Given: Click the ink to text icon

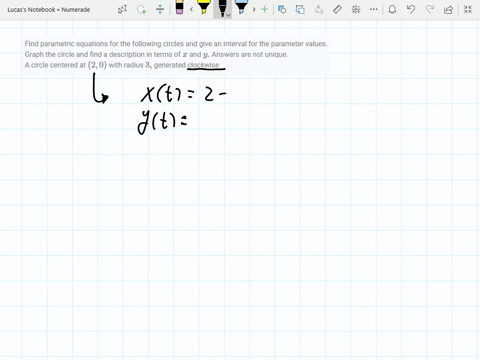Looking at the screenshot, I should click(x=319, y=9).
